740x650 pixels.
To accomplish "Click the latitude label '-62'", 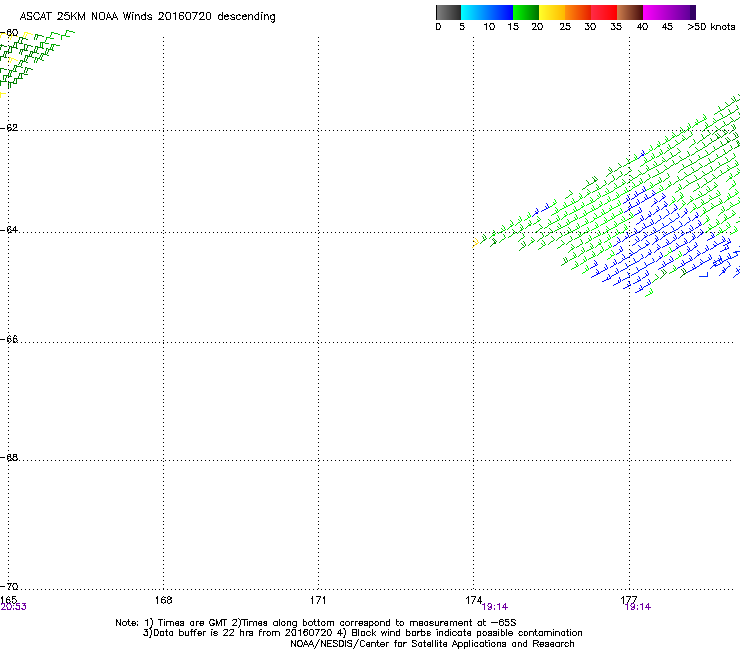I will (x=9, y=128).
